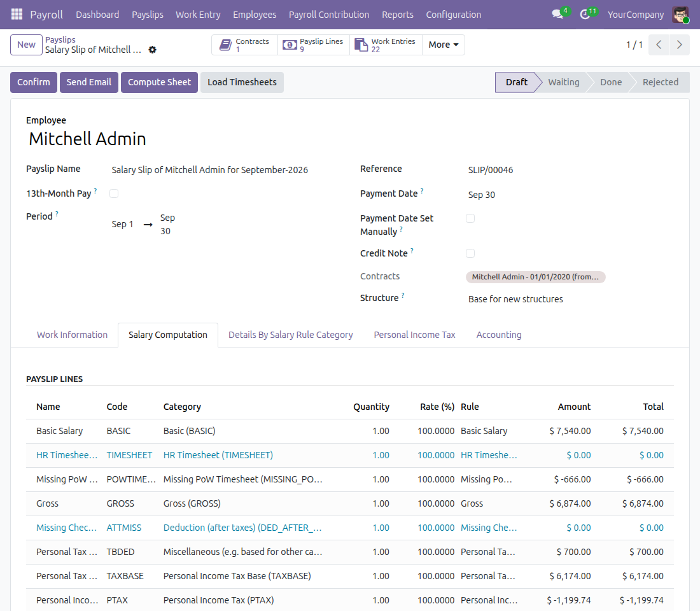The height and width of the screenshot is (611, 700).
Task: Set status to Rejected
Action: [x=661, y=82]
